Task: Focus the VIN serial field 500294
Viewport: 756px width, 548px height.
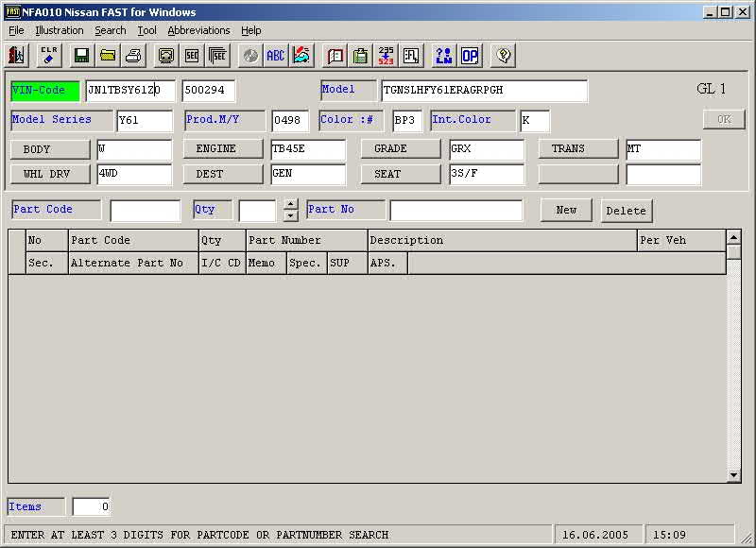Action: (x=209, y=90)
